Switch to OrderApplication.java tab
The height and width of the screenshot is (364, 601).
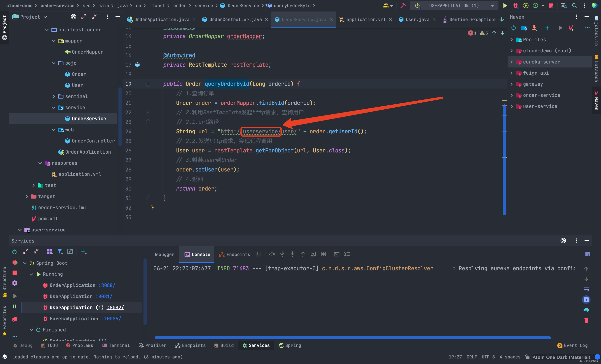pos(161,19)
